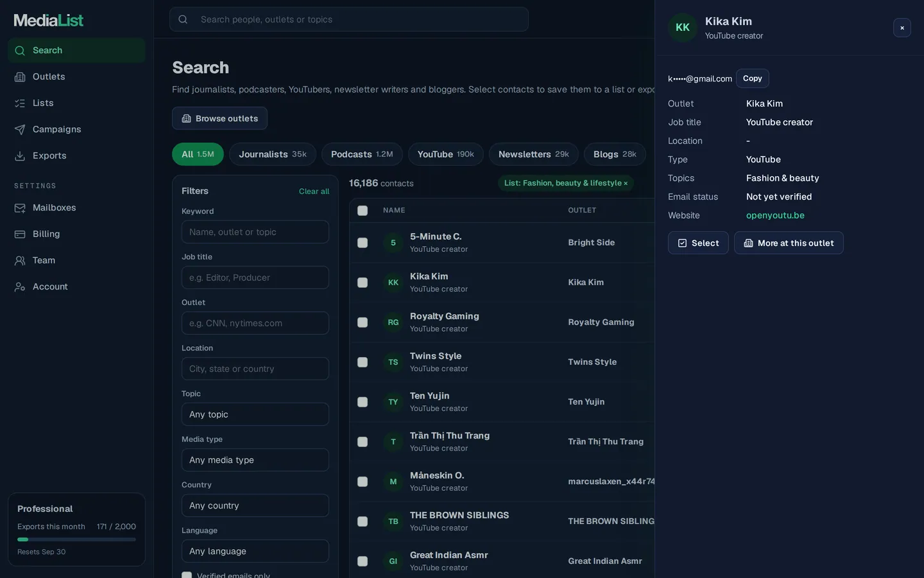Open the Any language dropdown
924x578 pixels.
pos(255,551)
